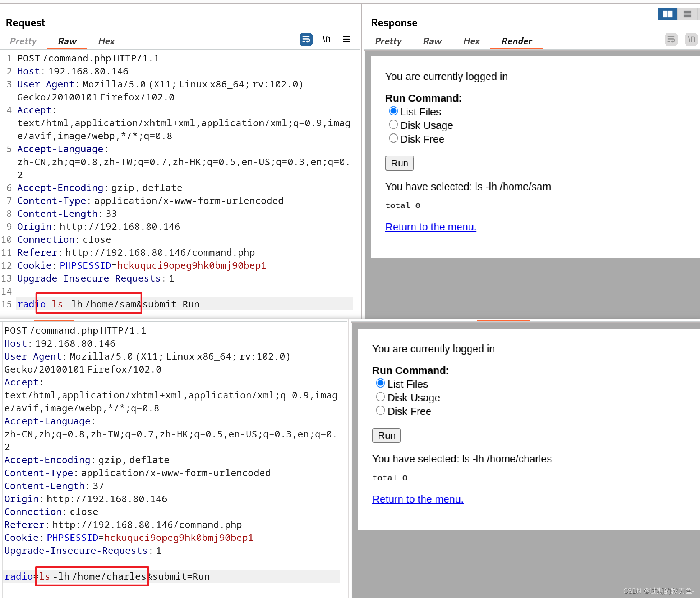Switch to stacked horizontal layout view

coord(687,14)
